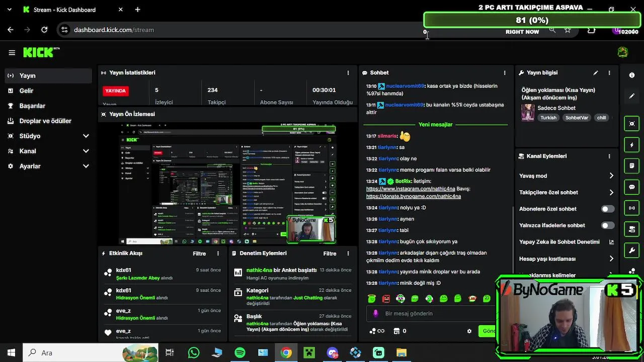644x362 pixels.
Task: Open the Windows Start menu
Action: pyautogui.click(x=11, y=353)
